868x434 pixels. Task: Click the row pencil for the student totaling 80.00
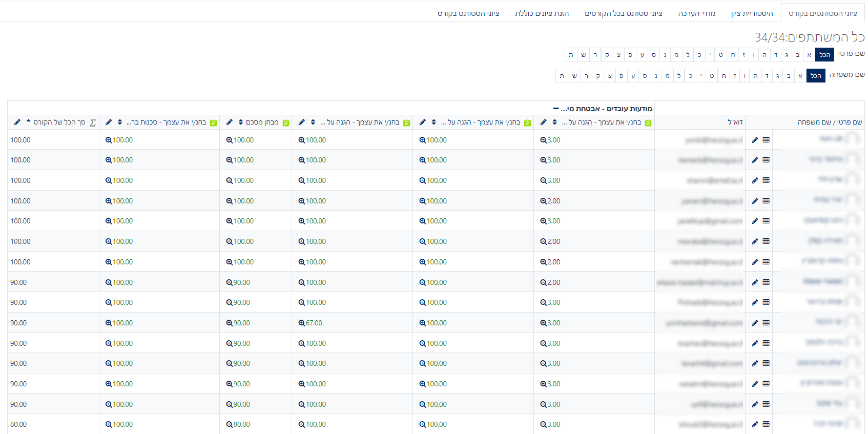click(755, 424)
